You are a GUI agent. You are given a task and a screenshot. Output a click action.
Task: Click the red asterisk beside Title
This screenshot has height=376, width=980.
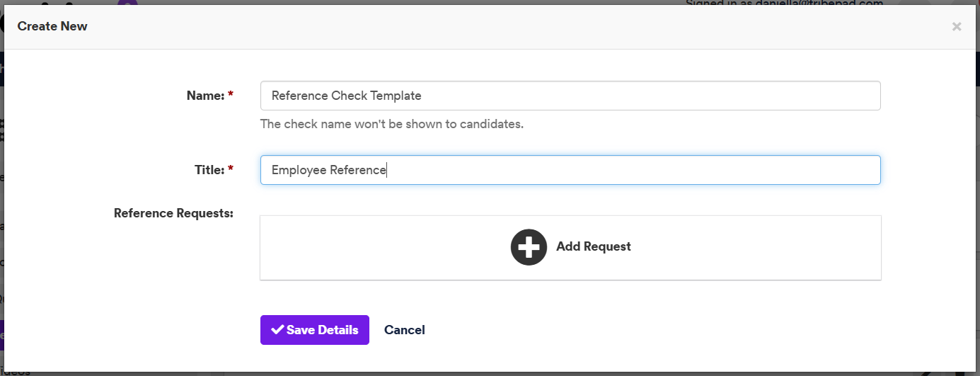point(231,169)
